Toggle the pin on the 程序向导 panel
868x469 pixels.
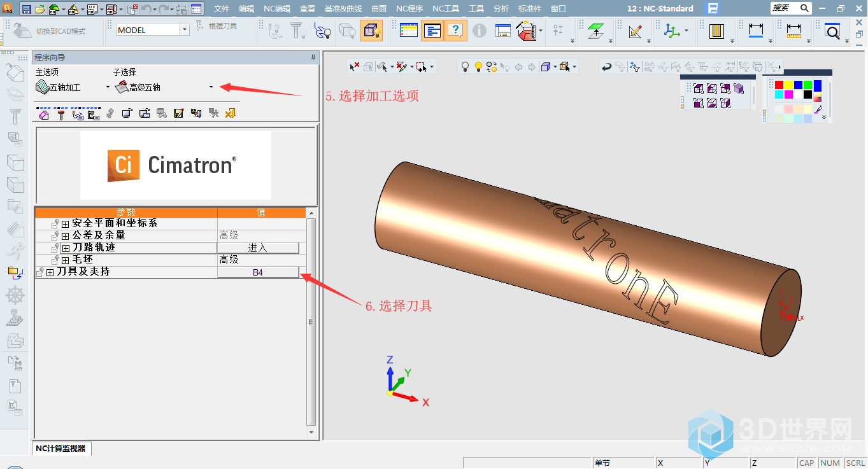pos(313,57)
